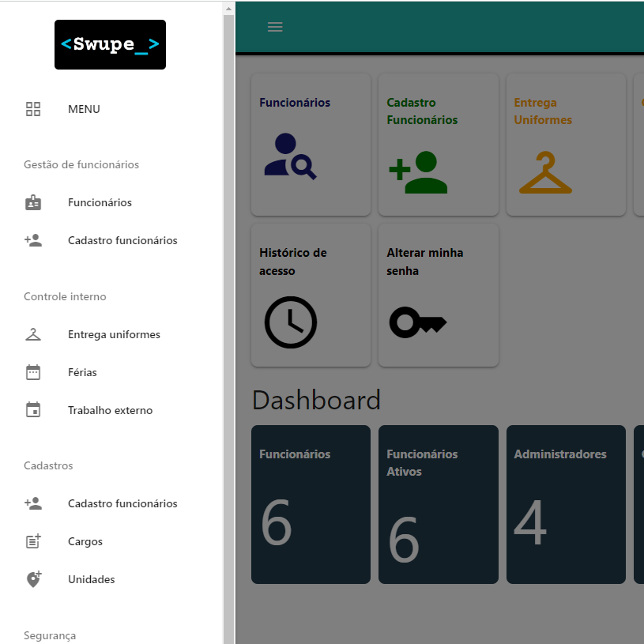Click the hanger icon in the sidebar

coord(33,335)
